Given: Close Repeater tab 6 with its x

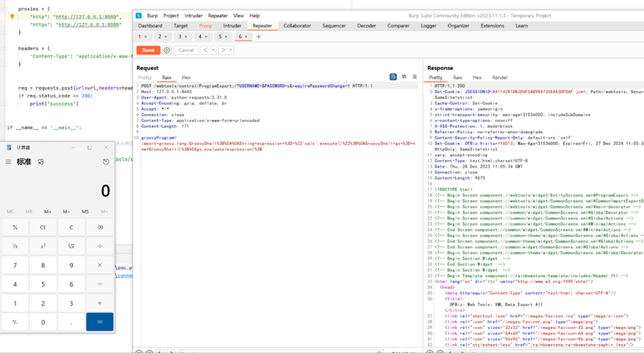Looking at the screenshot, I should point(246,36).
